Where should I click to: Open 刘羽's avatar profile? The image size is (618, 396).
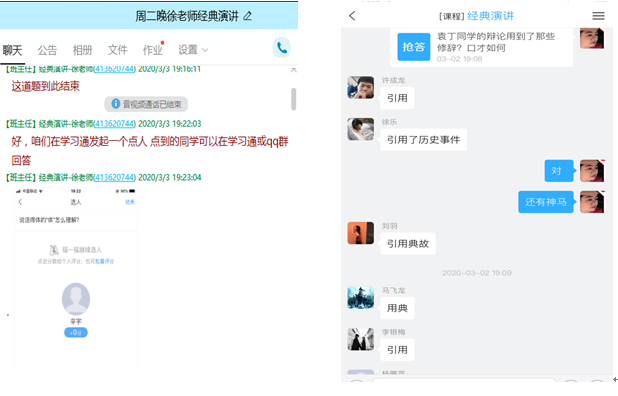click(x=361, y=233)
